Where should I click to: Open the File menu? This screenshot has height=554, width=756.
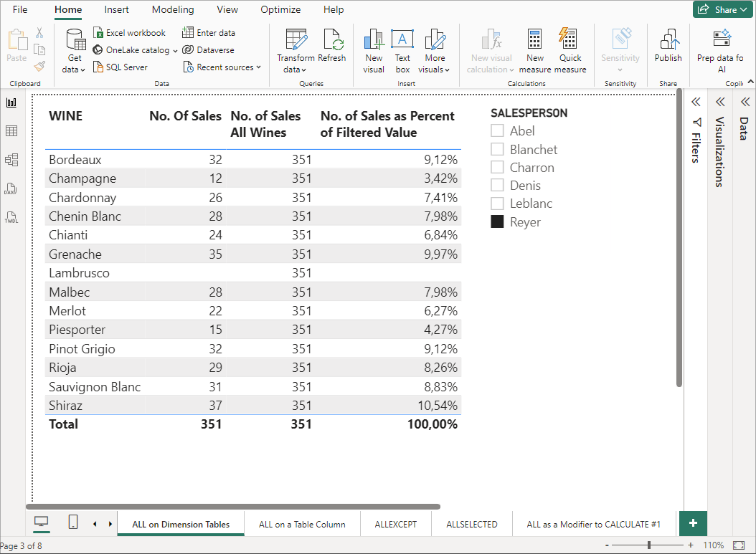pos(20,9)
